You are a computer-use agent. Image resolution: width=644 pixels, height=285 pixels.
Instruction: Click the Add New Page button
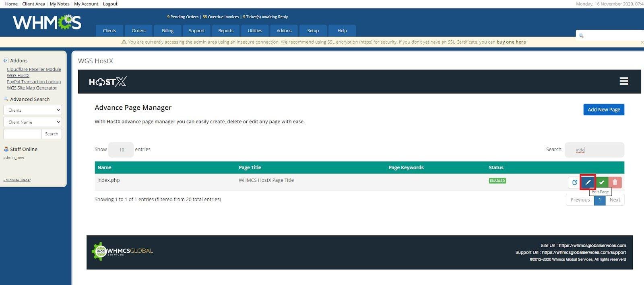[603, 110]
